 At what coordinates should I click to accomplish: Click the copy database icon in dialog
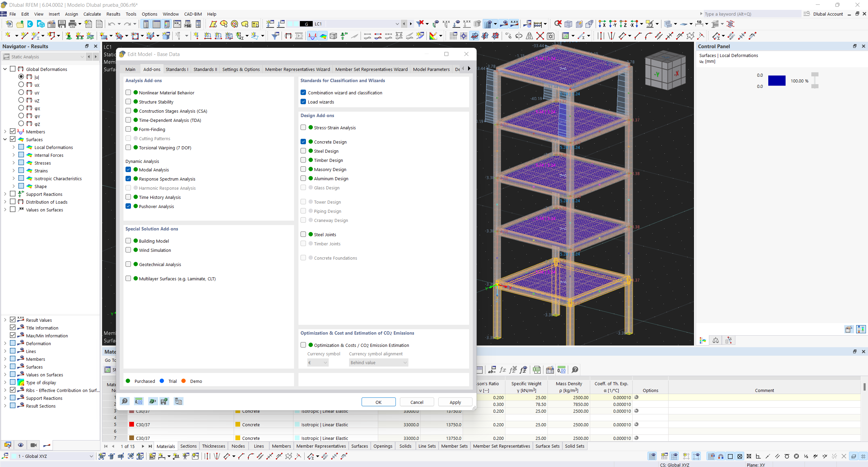point(178,401)
